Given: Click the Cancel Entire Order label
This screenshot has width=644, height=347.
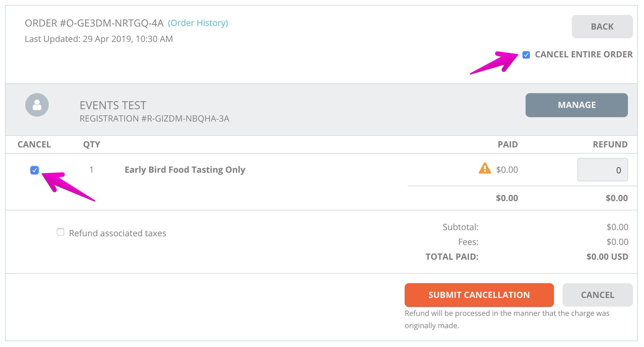Looking at the screenshot, I should click(x=584, y=55).
